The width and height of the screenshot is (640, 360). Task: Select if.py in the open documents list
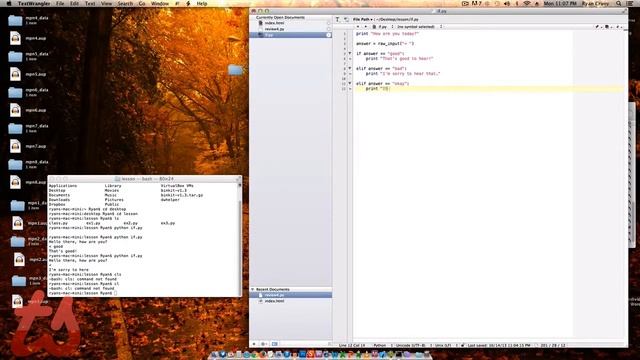pyautogui.click(x=291, y=35)
